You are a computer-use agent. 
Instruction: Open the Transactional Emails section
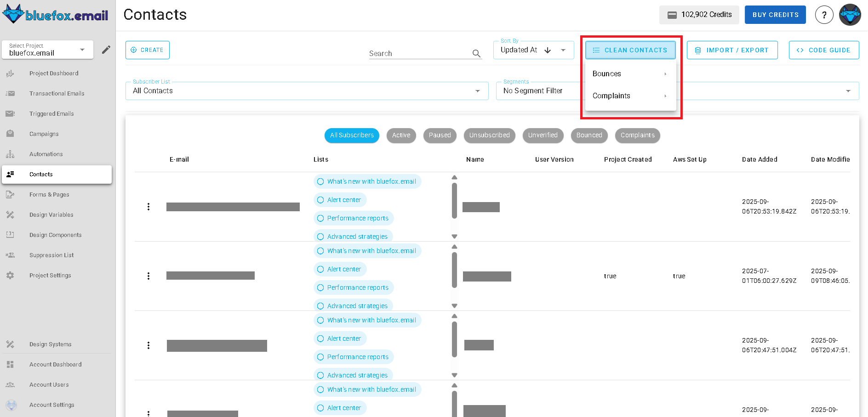pos(57,93)
